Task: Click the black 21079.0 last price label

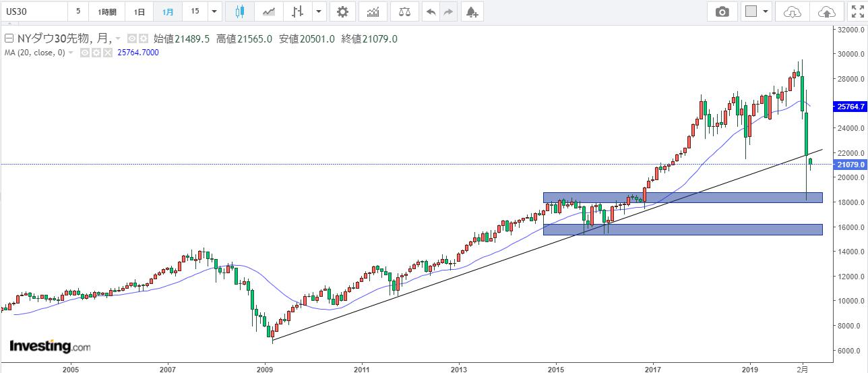Action: [850, 165]
